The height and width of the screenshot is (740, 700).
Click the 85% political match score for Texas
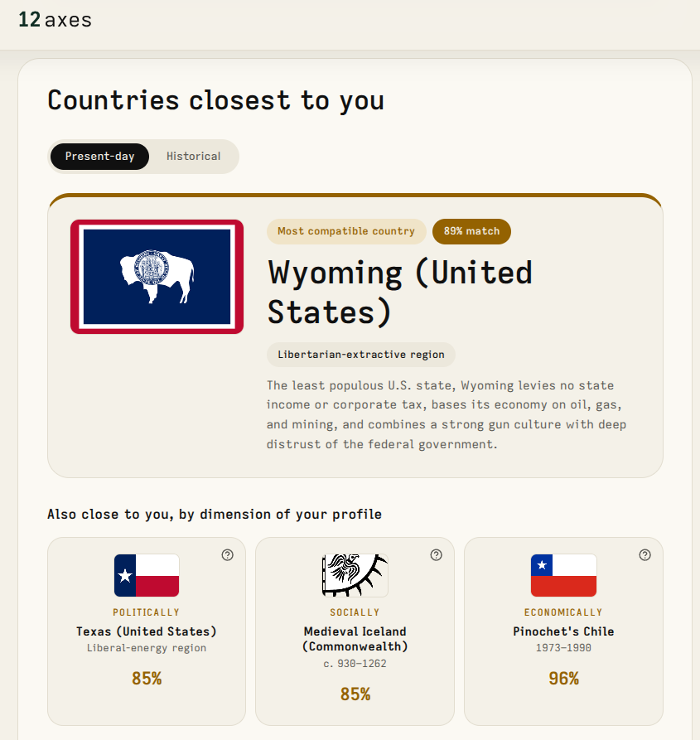pos(147,679)
